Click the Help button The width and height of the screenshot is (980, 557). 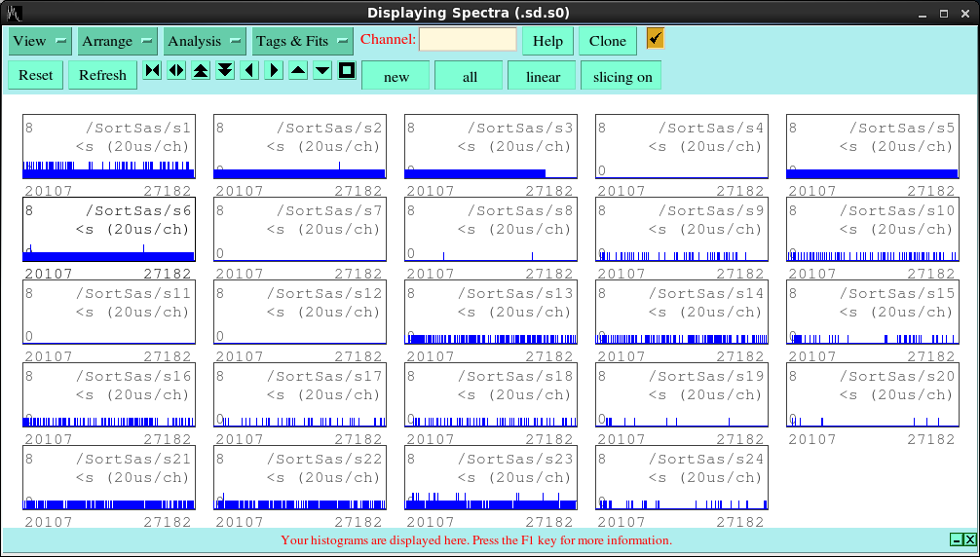(x=547, y=41)
